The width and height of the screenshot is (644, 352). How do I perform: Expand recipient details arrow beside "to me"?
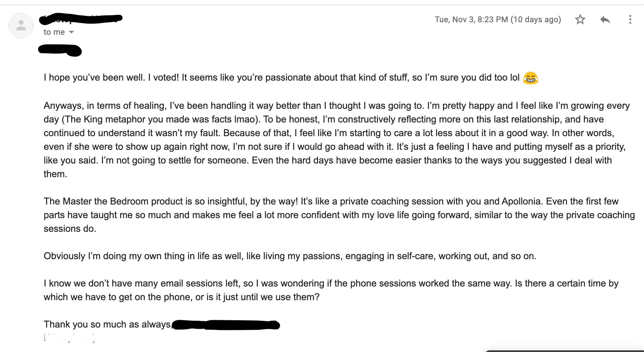click(x=71, y=32)
